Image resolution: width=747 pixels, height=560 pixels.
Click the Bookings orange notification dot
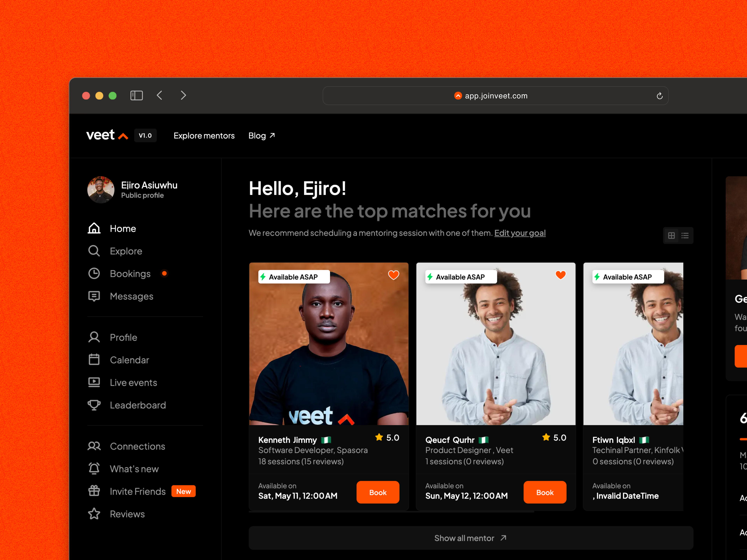pos(164,273)
